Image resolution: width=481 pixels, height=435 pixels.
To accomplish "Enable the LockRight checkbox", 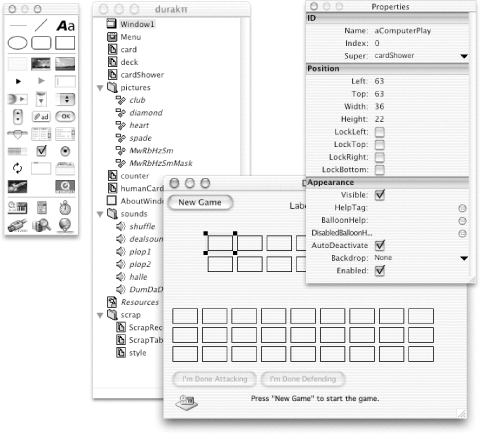I will pyautogui.click(x=380, y=157).
